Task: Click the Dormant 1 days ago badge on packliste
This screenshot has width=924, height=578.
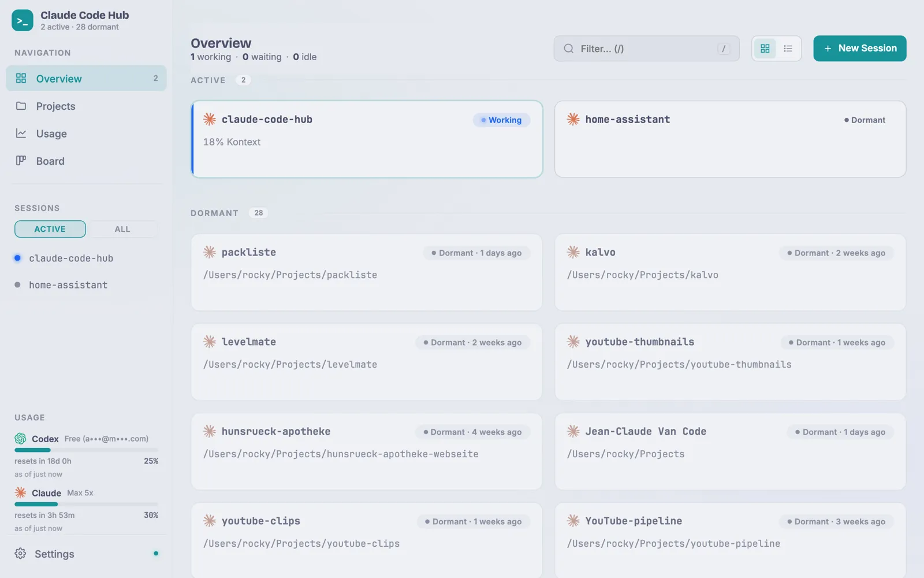Action: (x=476, y=253)
